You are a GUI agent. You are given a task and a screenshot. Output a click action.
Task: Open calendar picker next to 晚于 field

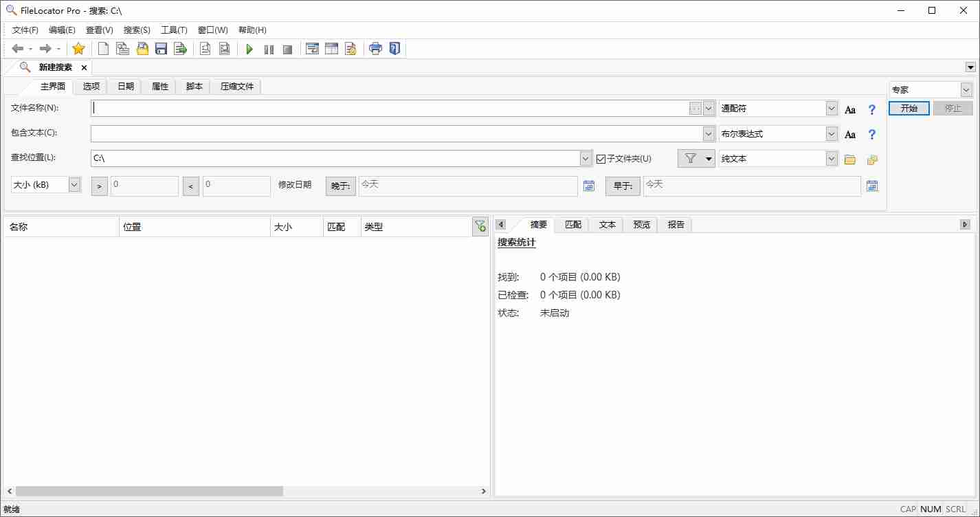pos(589,186)
